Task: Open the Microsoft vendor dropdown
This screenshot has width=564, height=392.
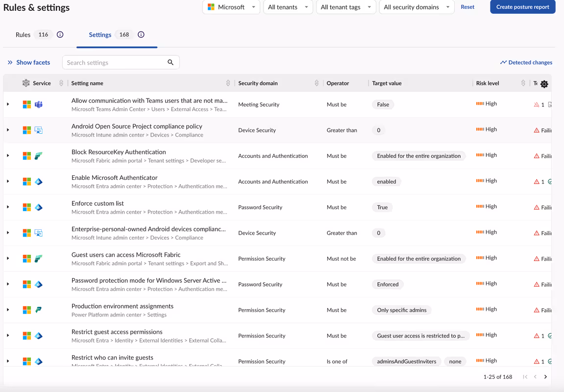Action: [231, 7]
